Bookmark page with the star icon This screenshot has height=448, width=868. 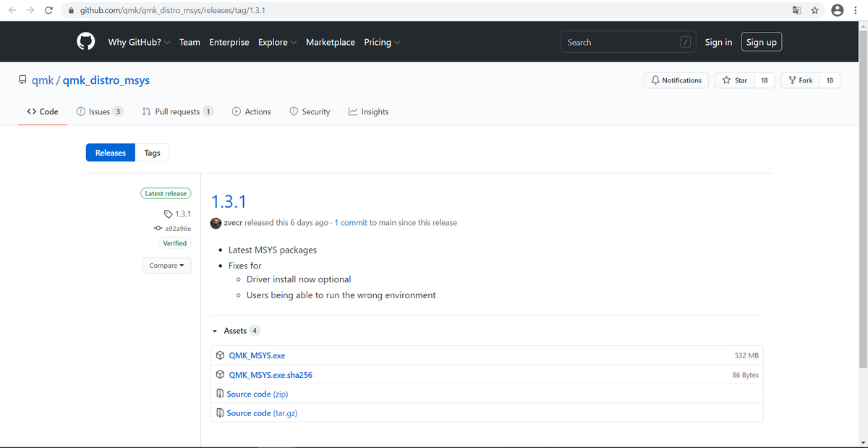[814, 10]
